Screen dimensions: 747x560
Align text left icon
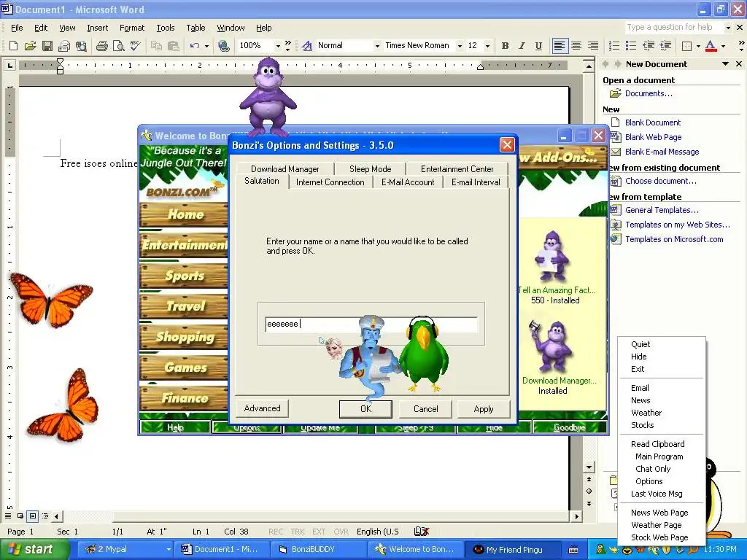560,46
